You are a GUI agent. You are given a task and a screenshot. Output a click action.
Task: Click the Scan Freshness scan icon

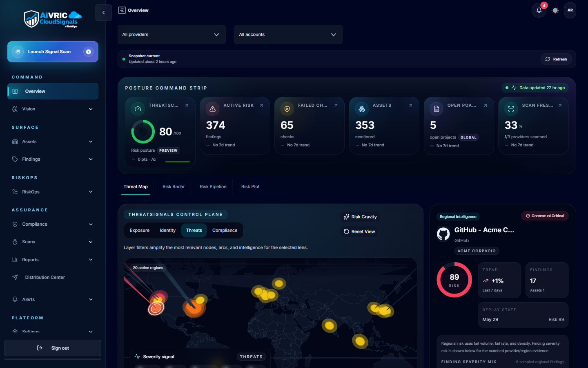pyautogui.click(x=511, y=109)
